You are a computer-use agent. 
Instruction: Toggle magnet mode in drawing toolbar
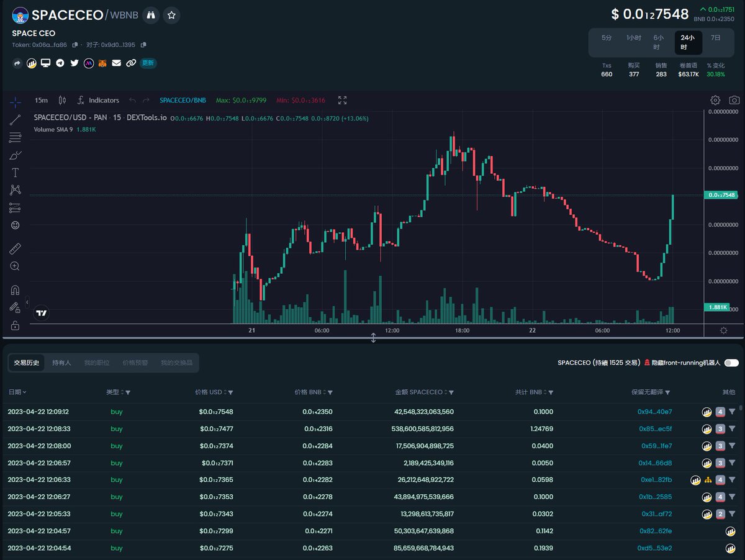tap(15, 290)
